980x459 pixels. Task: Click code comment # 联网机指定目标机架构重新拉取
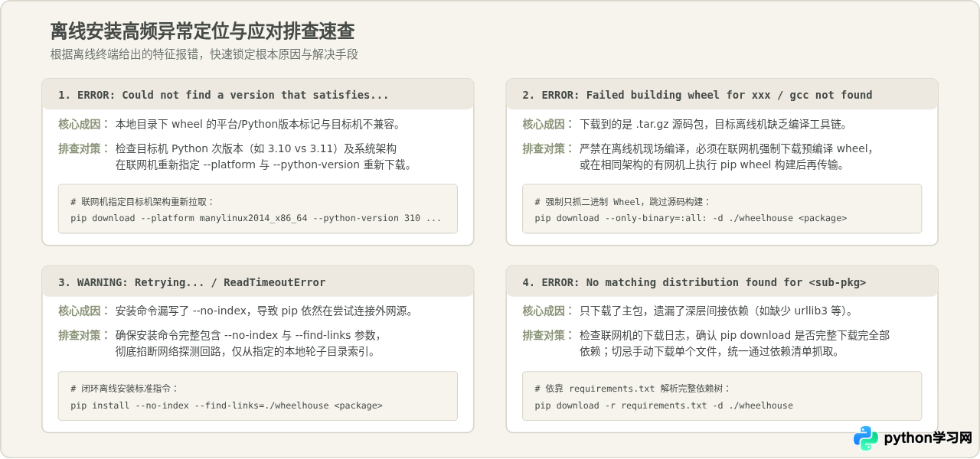(143, 202)
